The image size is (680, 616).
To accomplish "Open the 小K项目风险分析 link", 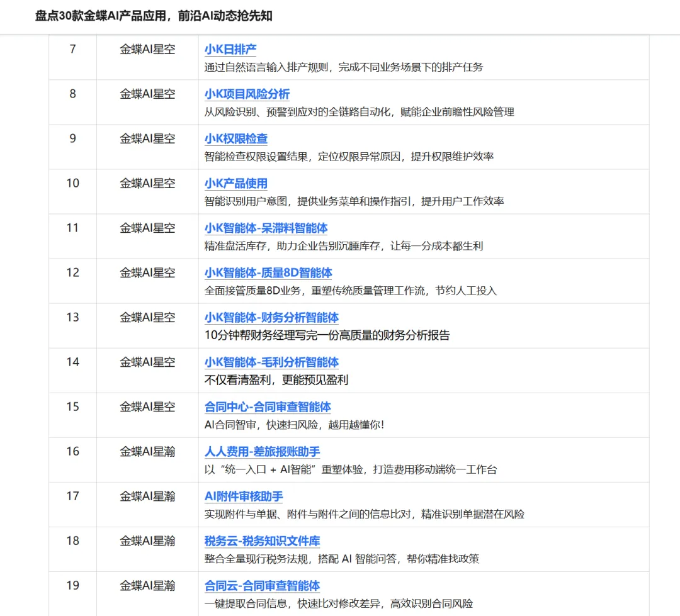I will [247, 94].
